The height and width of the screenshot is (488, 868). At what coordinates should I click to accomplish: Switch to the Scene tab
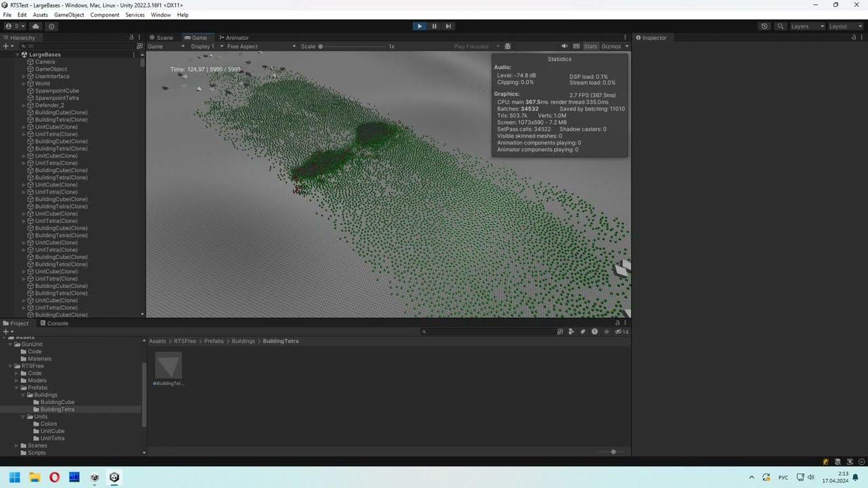coord(161,38)
